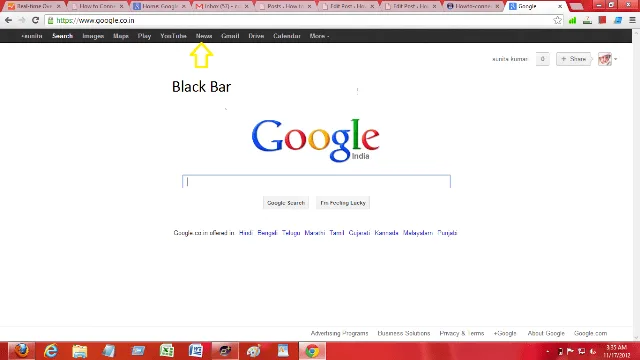Click the Google Search button

(286, 203)
